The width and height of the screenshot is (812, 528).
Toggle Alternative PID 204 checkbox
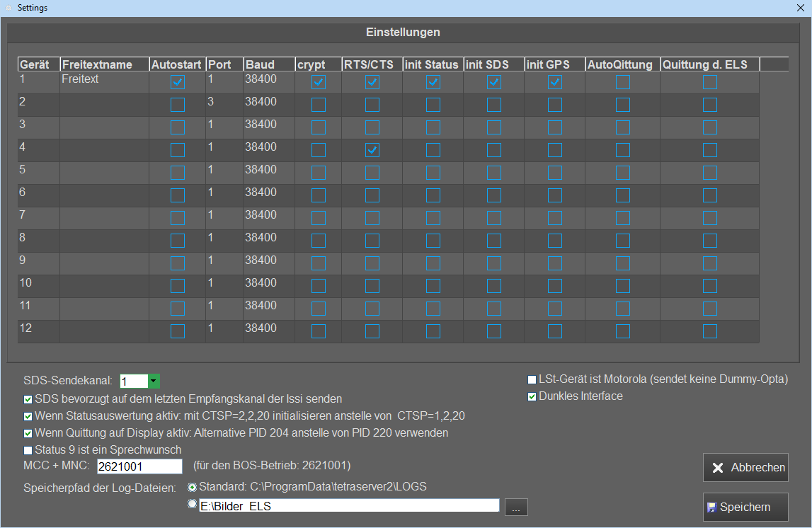pos(28,433)
